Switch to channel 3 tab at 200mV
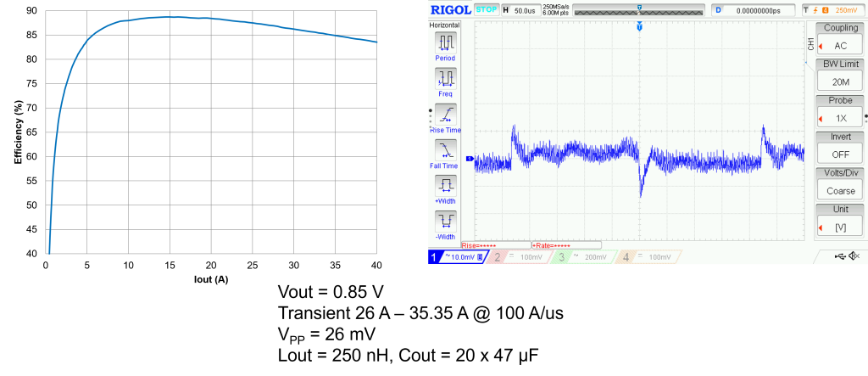The width and height of the screenshot is (868, 376). (584, 256)
